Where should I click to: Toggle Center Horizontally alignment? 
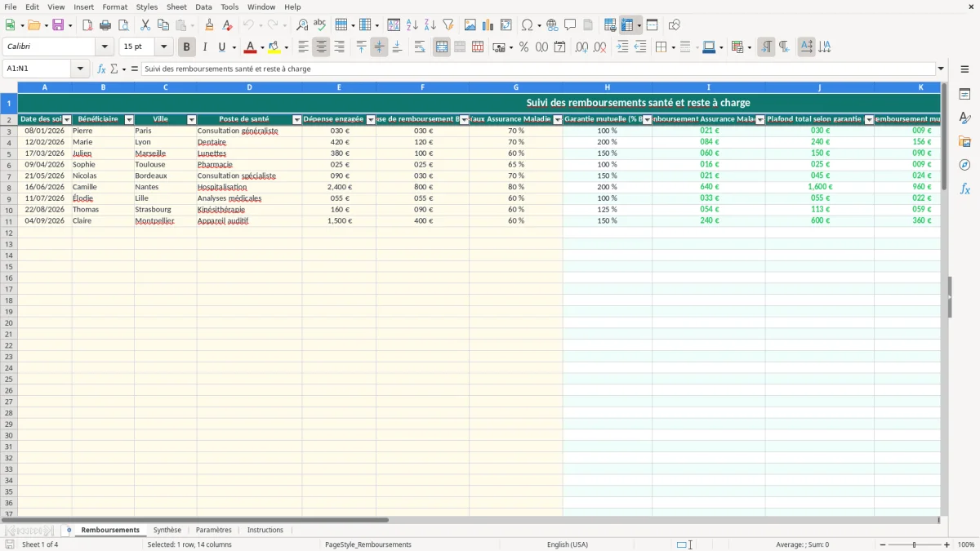[321, 47]
